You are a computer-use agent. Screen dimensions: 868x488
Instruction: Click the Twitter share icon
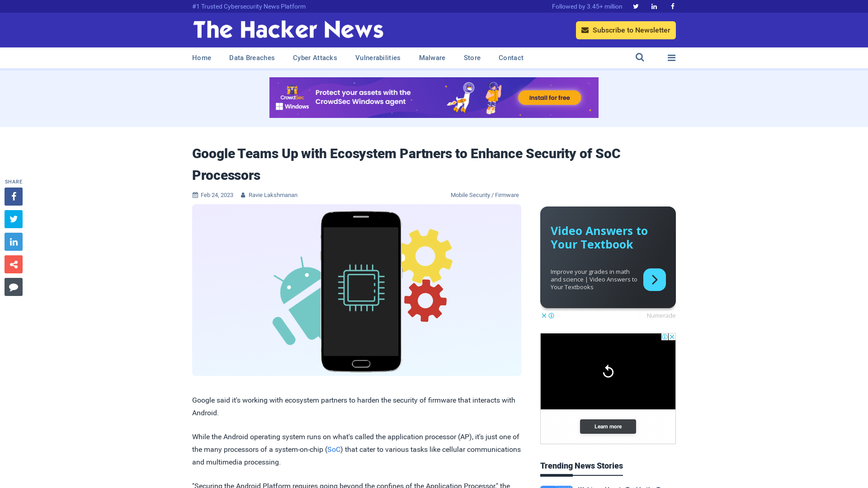(13, 219)
